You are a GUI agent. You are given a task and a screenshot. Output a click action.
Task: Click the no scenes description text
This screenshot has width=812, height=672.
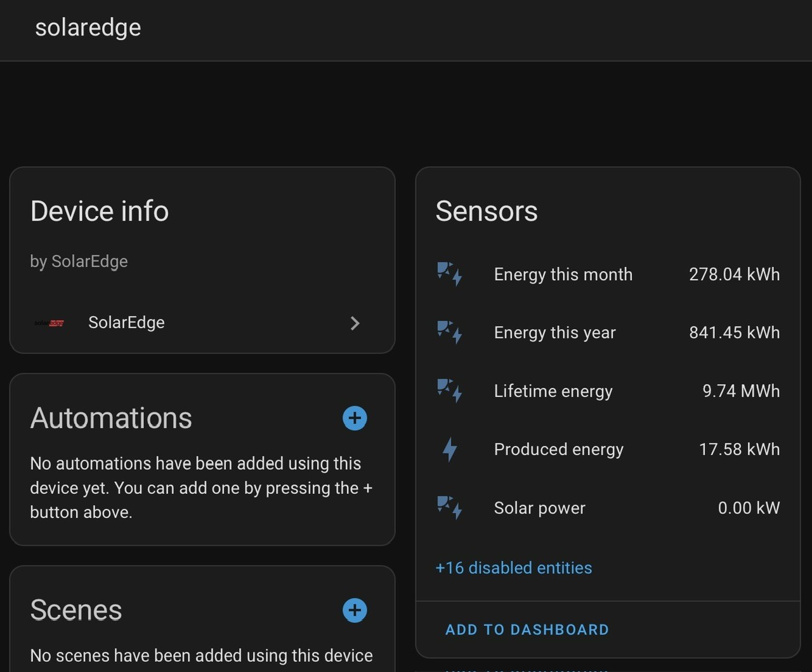[201, 656]
